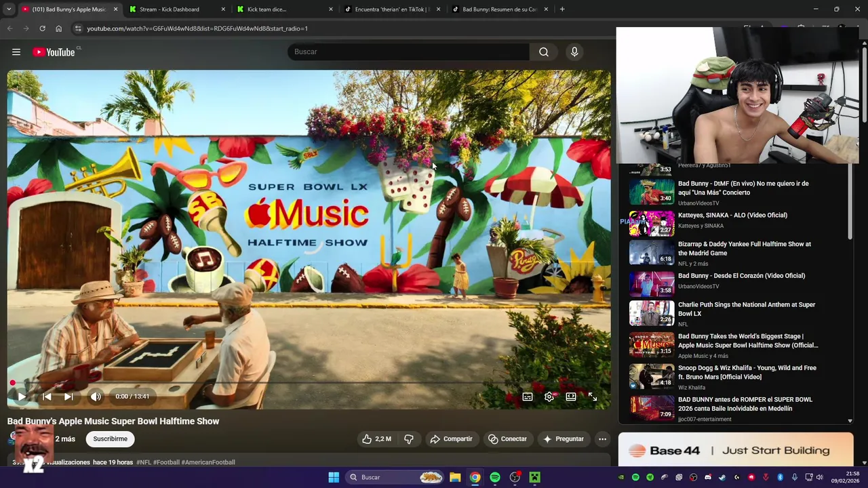This screenshot has height=488, width=868.
Task: Click the Conectar button
Action: [507, 439]
